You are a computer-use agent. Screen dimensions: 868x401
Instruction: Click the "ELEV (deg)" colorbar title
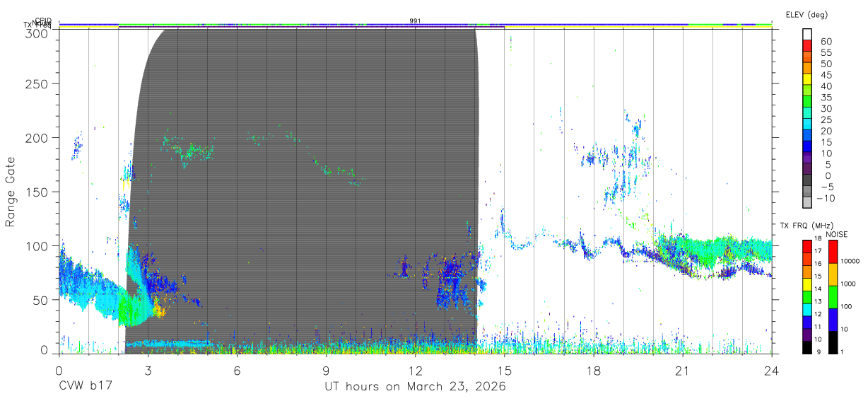pyautogui.click(x=807, y=15)
